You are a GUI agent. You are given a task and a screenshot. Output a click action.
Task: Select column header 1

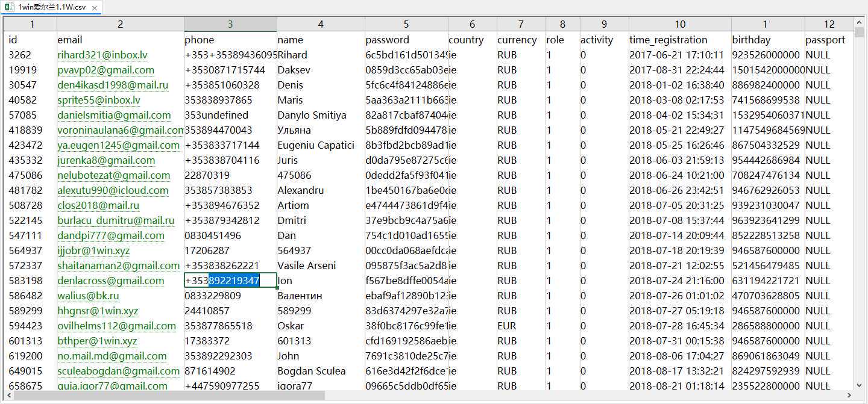coord(31,24)
